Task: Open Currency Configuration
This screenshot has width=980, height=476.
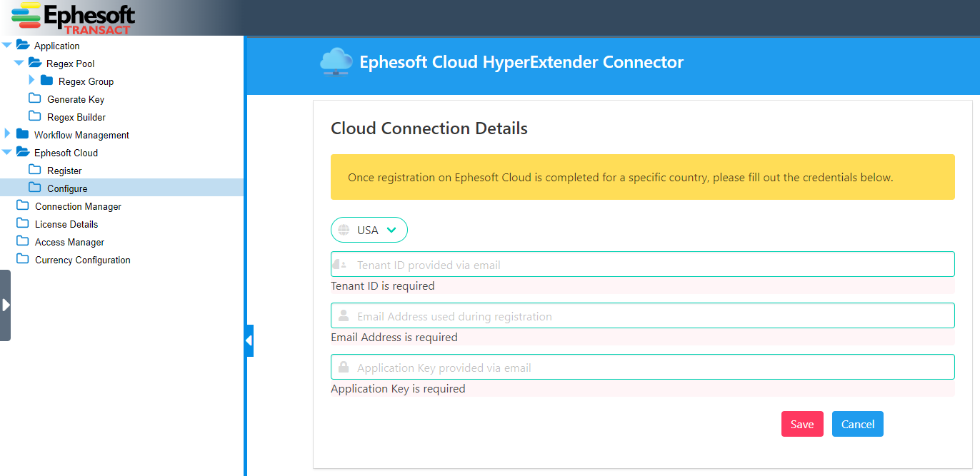Action: click(x=83, y=260)
